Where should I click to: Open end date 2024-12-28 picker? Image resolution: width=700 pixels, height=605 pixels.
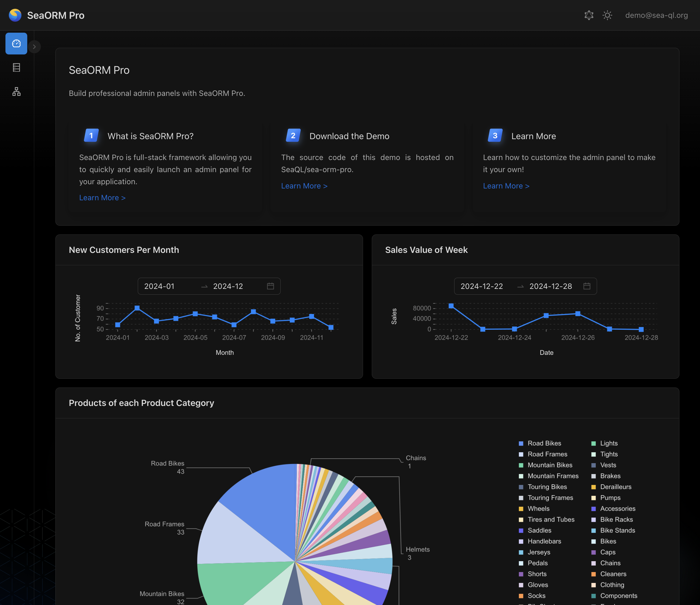coord(550,286)
